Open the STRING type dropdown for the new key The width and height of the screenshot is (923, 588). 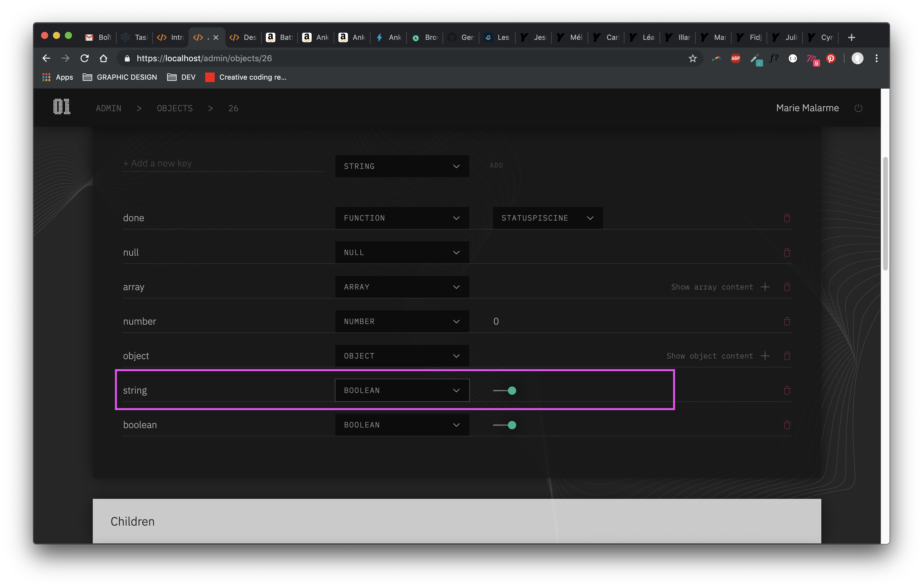click(402, 166)
